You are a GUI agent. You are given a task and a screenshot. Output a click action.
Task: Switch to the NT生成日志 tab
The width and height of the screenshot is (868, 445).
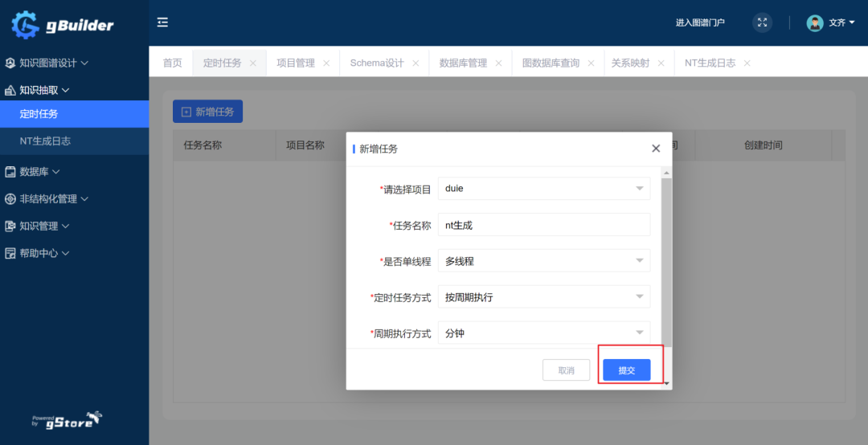coord(710,63)
